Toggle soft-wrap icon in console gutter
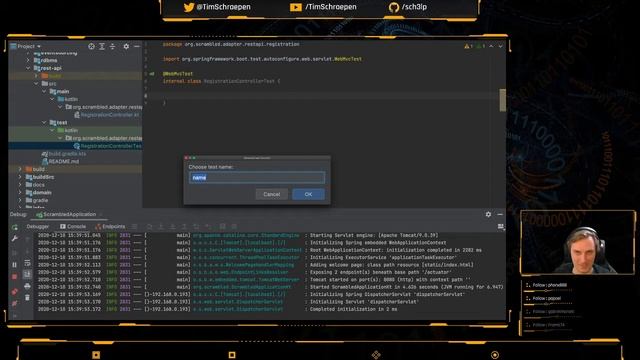Screen dimensions: 640x360 [27, 263]
